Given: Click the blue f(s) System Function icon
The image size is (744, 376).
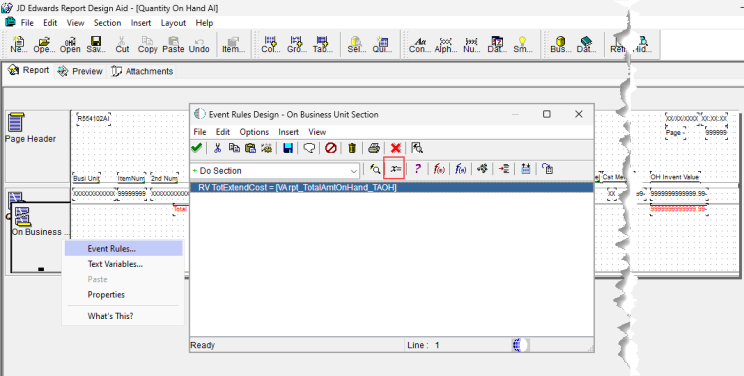Looking at the screenshot, I should click(x=460, y=169).
